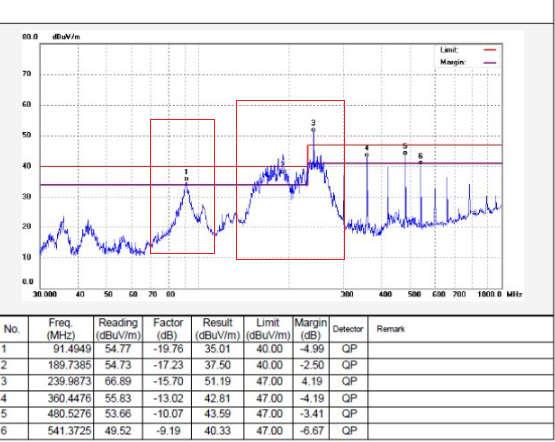
Task: Click QP detector in the 189.7385 row
Action: tap(349, 365)
